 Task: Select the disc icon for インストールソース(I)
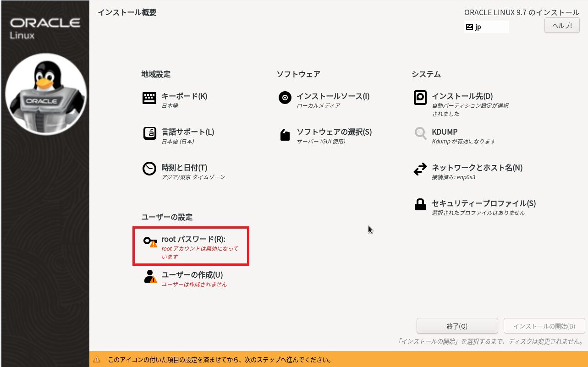coord(285,98)
